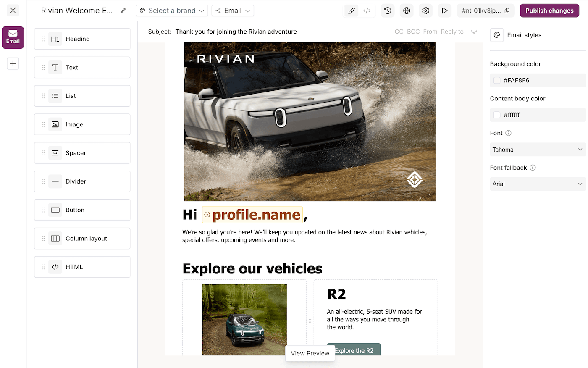Close the email editor with the X icon

point(13,11)
